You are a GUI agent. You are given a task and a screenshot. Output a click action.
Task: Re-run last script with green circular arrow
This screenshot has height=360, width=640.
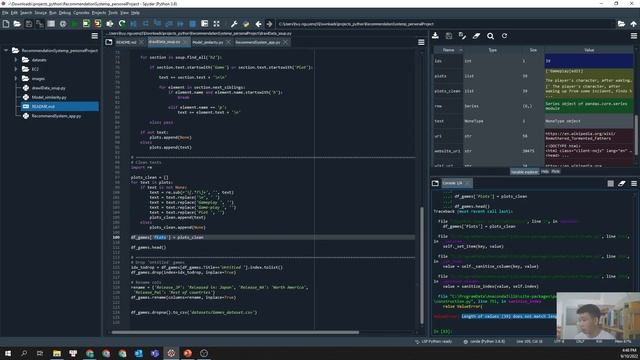[122, 24]
